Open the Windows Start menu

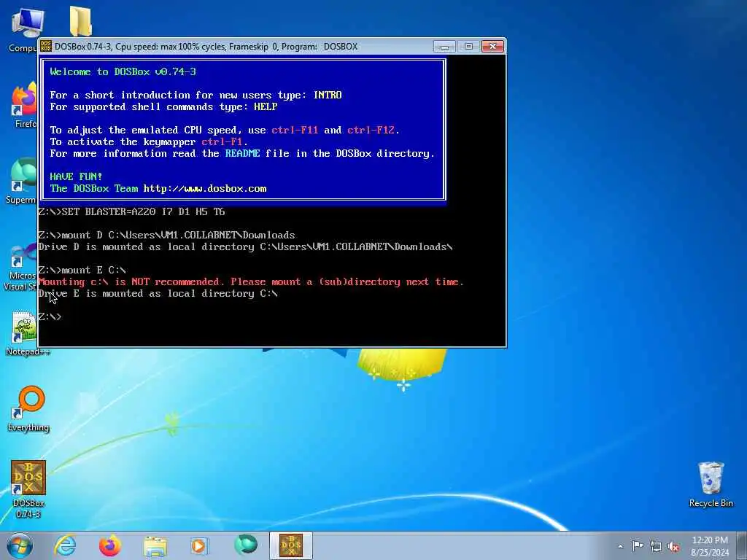click(20, 545)
